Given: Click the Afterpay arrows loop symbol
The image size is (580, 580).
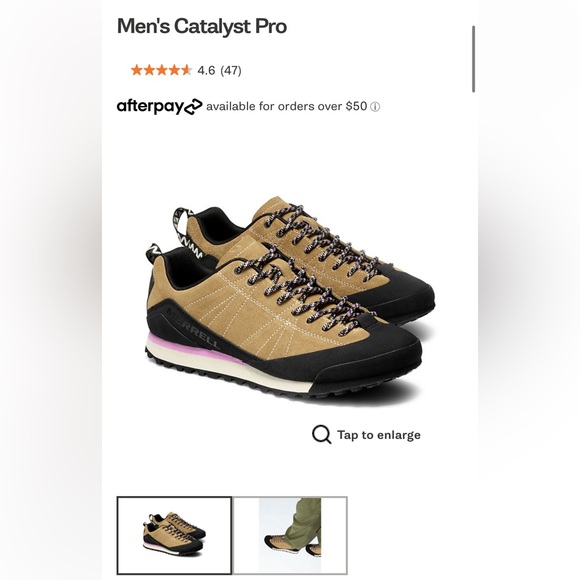Looking at the screenshot, I should pos(193,107).
